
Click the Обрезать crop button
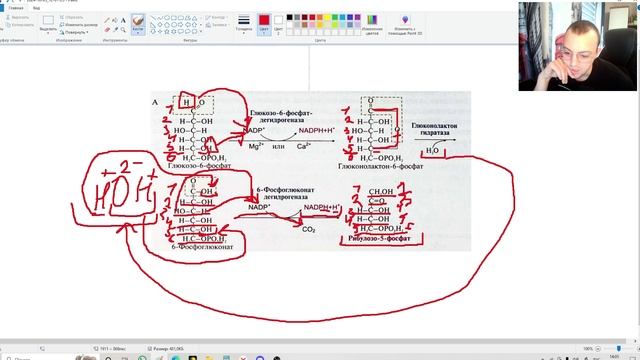pos(71,17)
